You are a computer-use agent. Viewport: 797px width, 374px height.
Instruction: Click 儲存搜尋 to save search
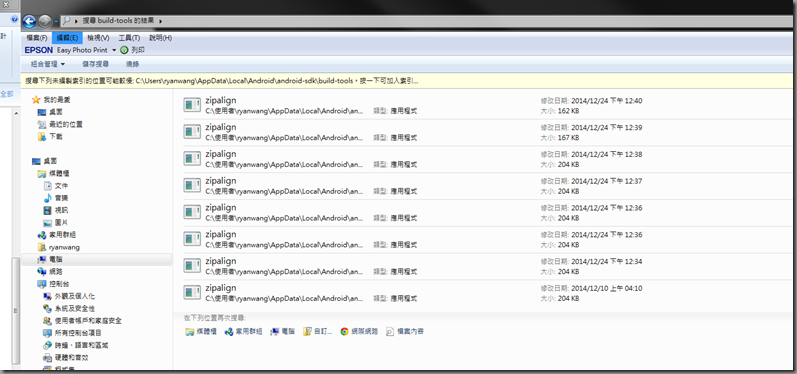click(96, 64)
